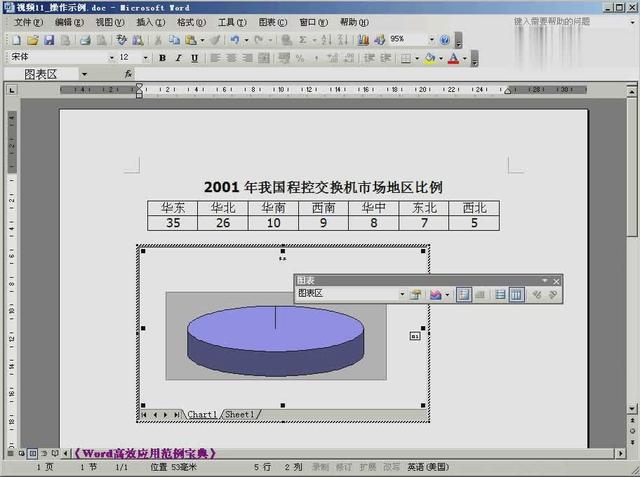Image resolution: width=640 pixels, height=477 pixels.
Task: Click the tab stop selector on ruler
Action: (12, 90)
